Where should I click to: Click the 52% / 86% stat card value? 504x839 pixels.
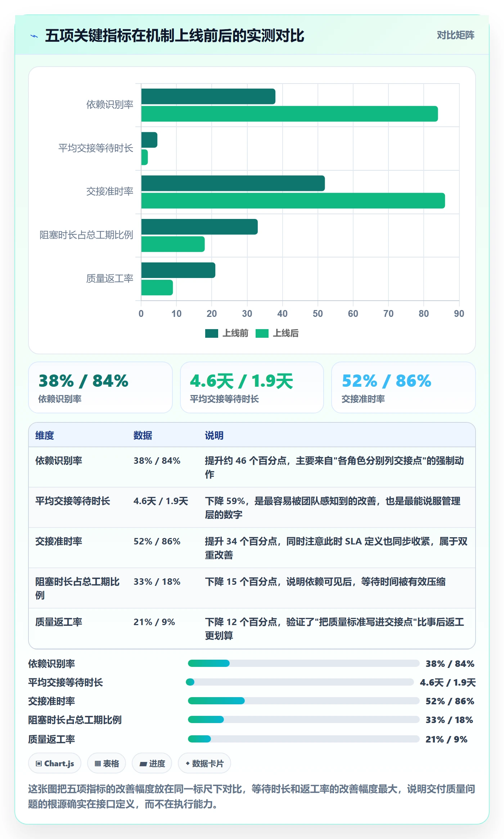[386, 381]
